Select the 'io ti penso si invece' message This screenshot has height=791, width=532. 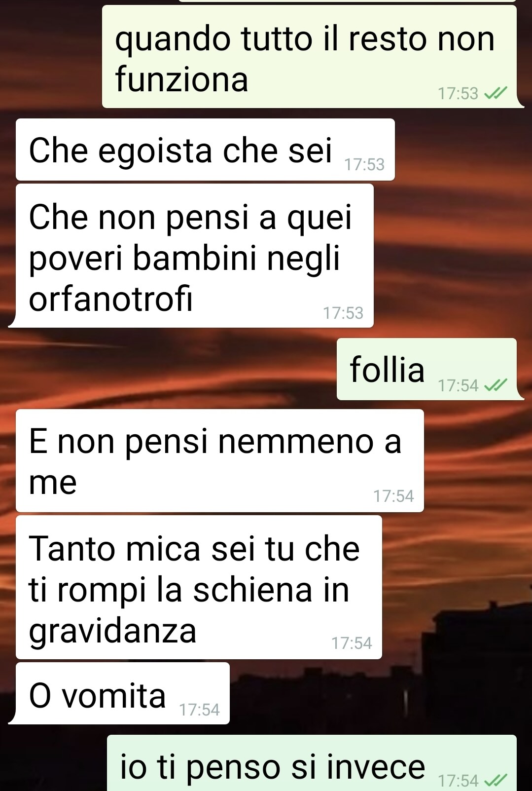312,763
